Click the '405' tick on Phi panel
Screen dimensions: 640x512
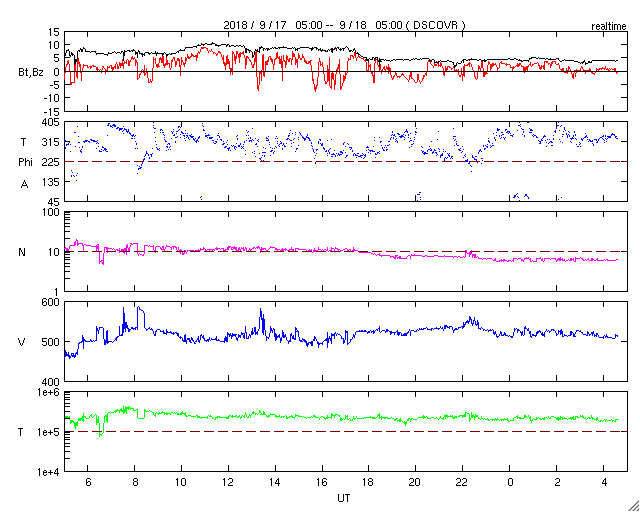pos(52,122)
